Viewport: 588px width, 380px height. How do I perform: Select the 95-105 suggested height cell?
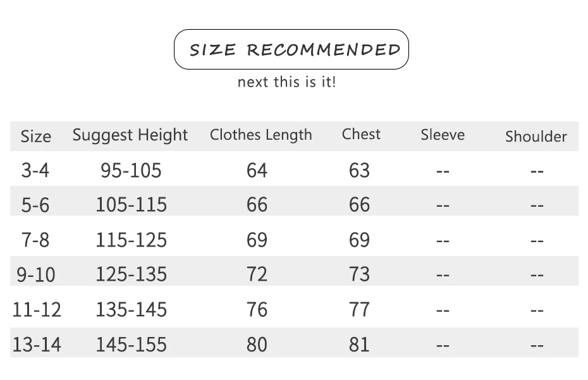[131, 170]
